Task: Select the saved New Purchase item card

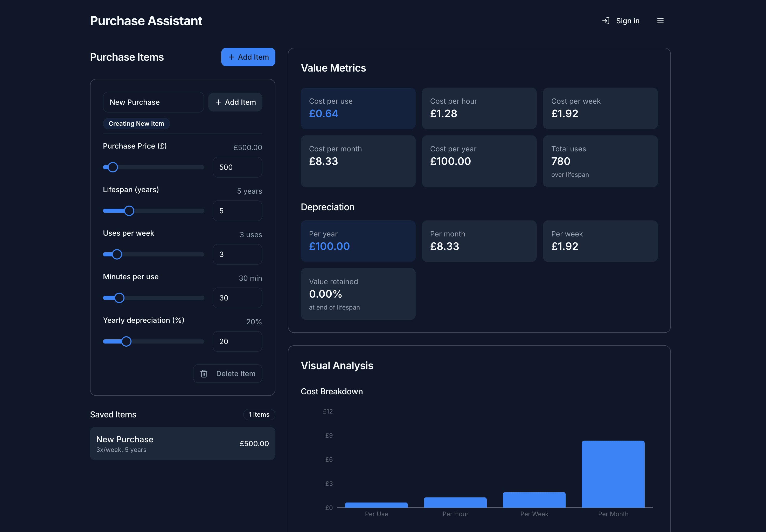Action: pyautogui.click(x=182, y=444)
